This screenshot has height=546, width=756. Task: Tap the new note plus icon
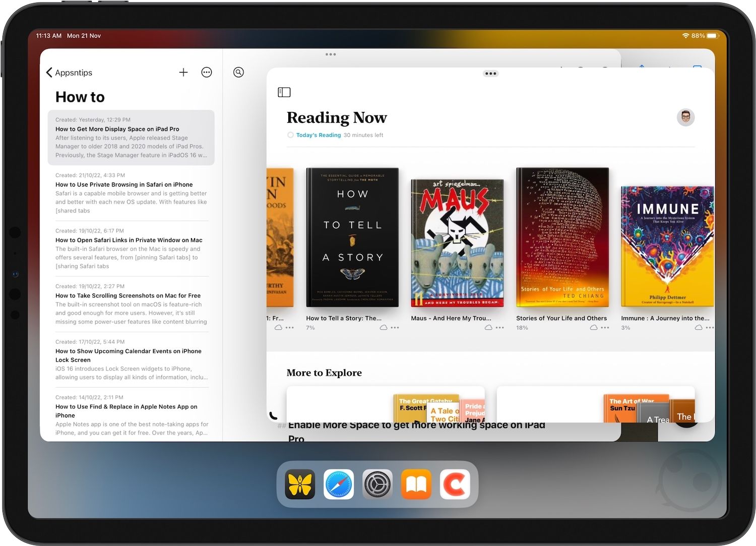click(x=183, y=73)
